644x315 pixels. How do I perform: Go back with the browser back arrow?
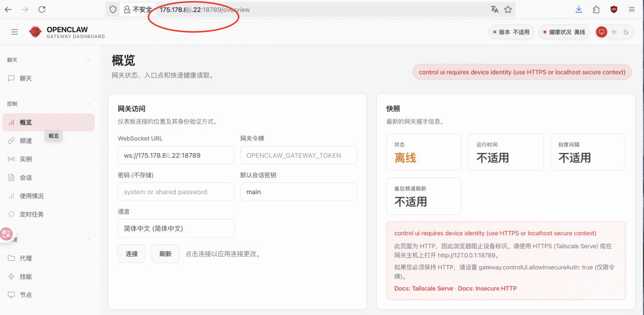(x=8, y=10)
